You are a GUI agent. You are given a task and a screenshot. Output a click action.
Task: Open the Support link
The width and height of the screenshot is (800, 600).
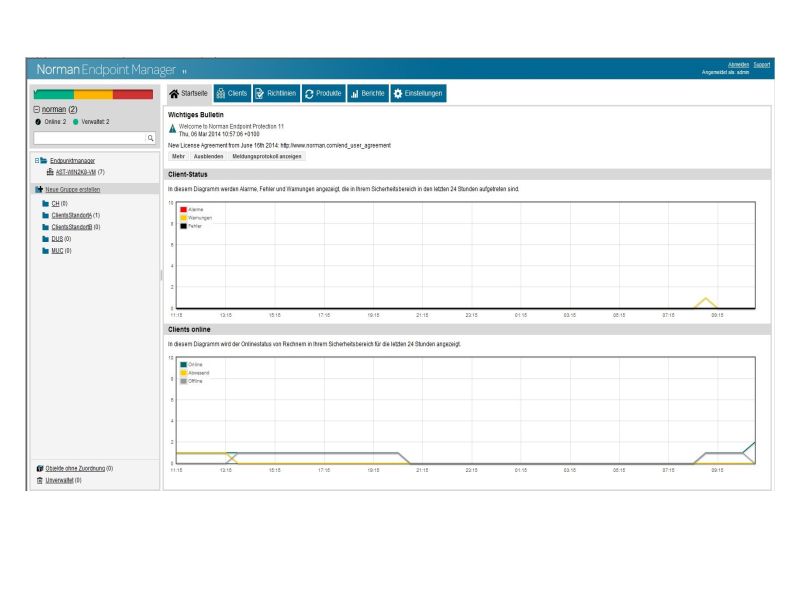pyautogui.click(x=762, y=65)
